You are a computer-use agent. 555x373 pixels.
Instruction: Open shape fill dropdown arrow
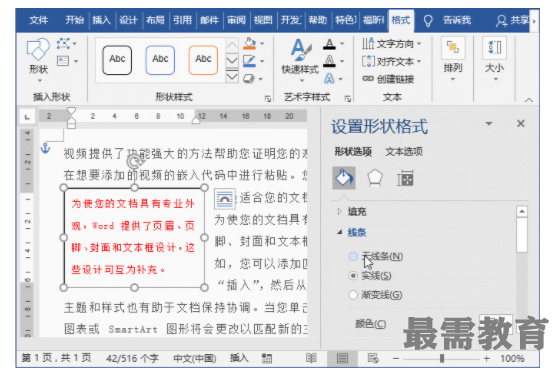click(262, 44)
